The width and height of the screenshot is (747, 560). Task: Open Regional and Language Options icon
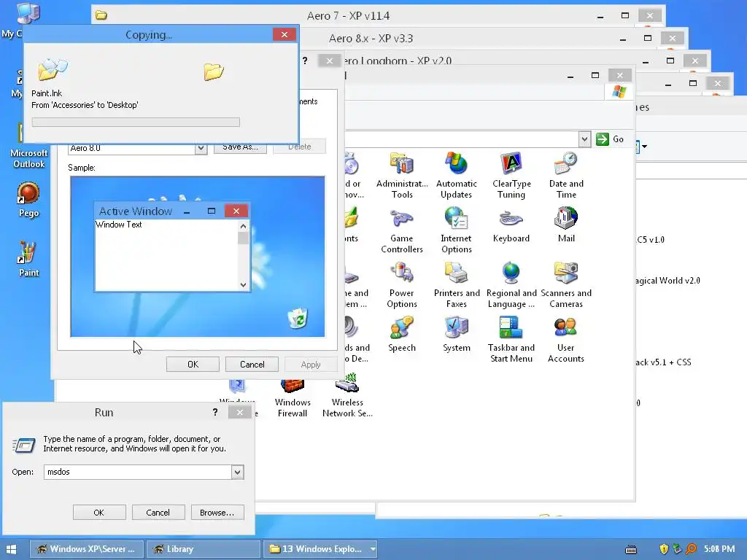pos(511,285)
